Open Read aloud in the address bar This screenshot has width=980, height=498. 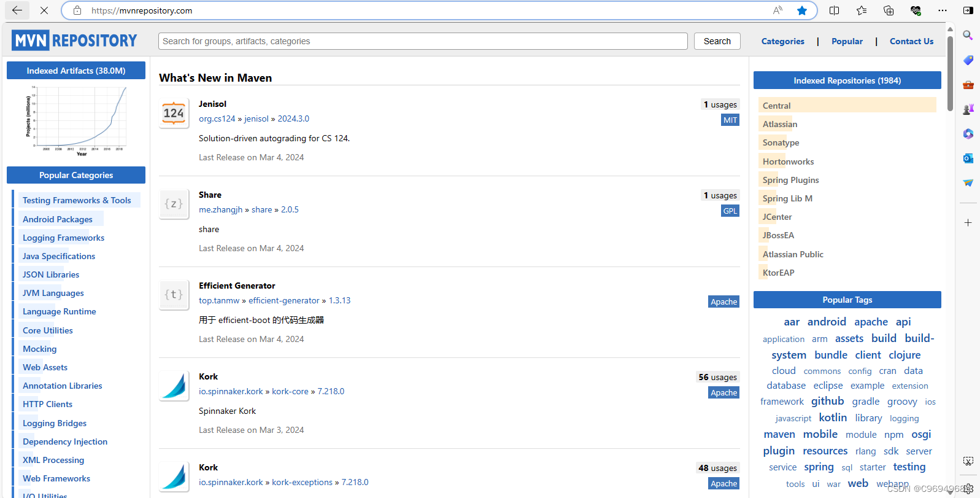click(777, 10)
